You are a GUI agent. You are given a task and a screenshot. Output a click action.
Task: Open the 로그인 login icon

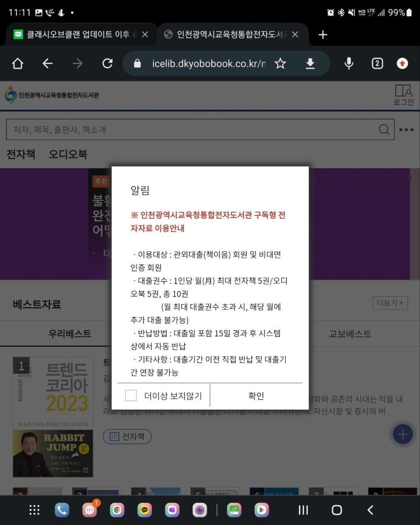pyautogui.click(x=403, y=95)
